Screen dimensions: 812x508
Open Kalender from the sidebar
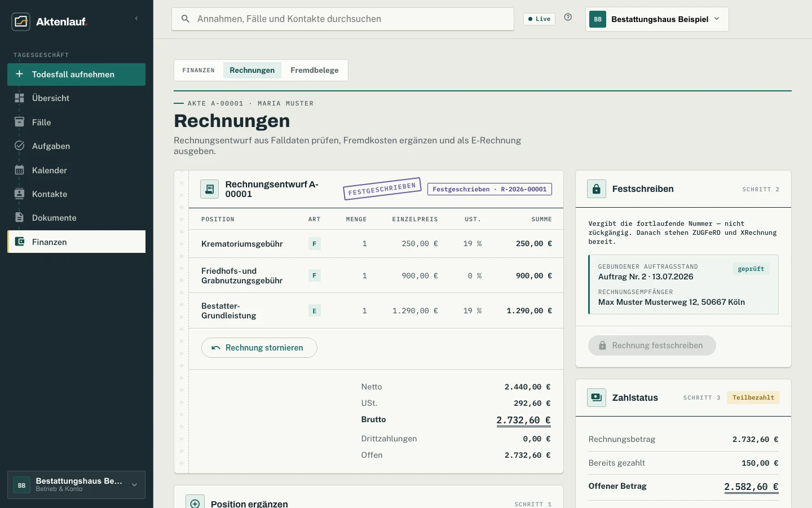[76, 170]
